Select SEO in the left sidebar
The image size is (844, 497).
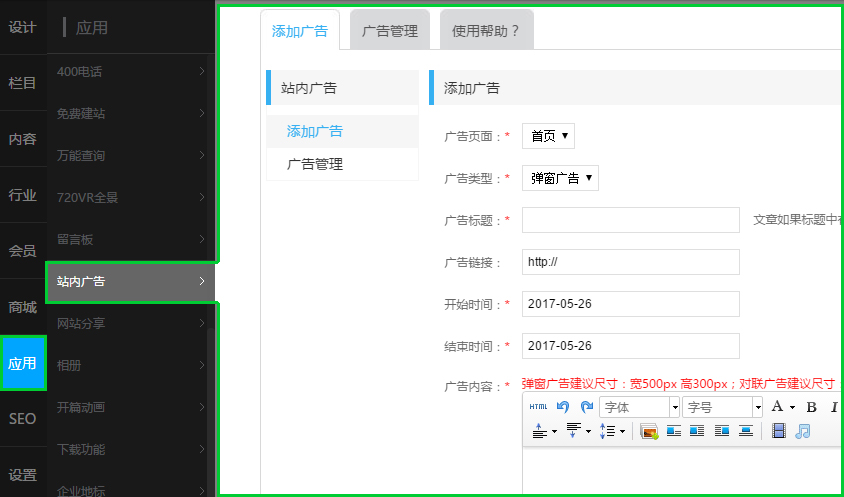pos(23,419)
